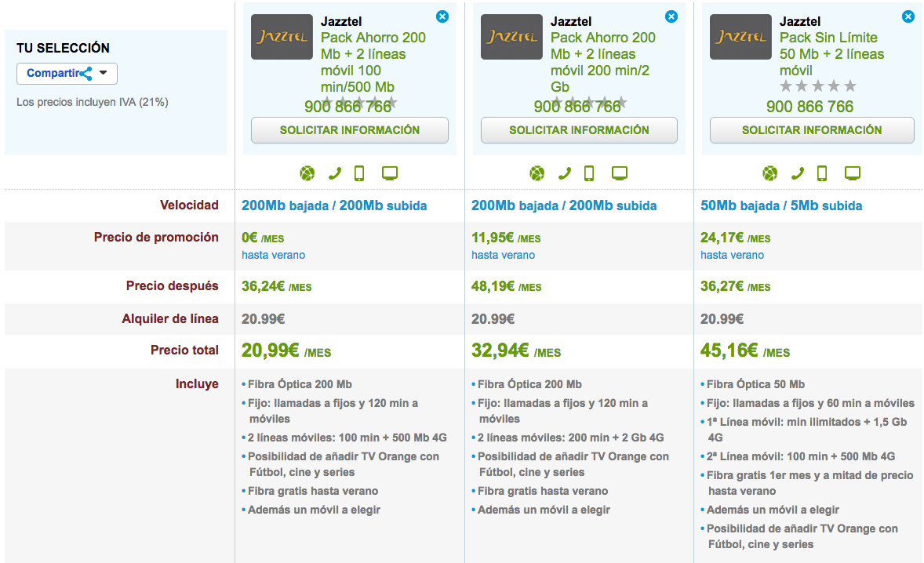
Task: Select total price '45,16€ /MES'
Action: tap(745, 351)
